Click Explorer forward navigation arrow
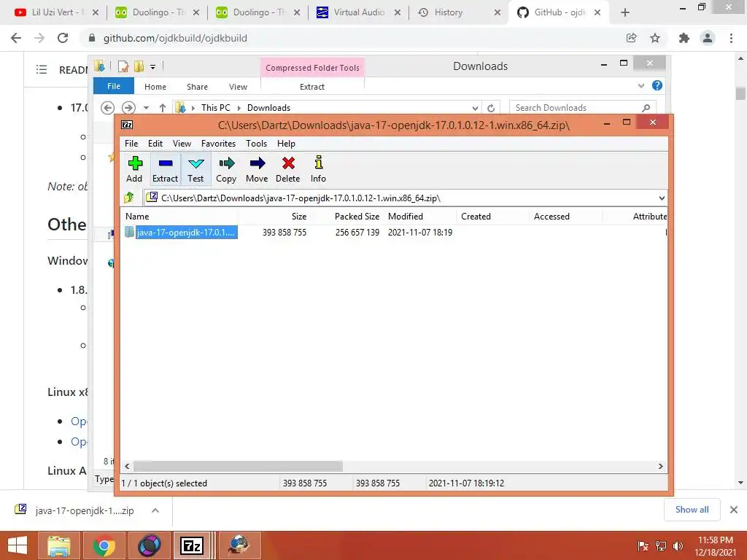This screenshot has height=560, width=747. pyautogui.click(x=128, y=108)
